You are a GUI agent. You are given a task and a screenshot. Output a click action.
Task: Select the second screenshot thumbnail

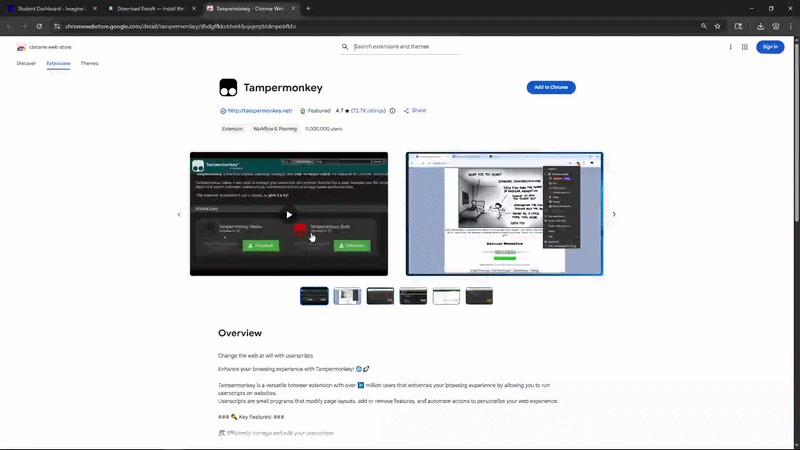pyautogui.click(x=347, y=296)
